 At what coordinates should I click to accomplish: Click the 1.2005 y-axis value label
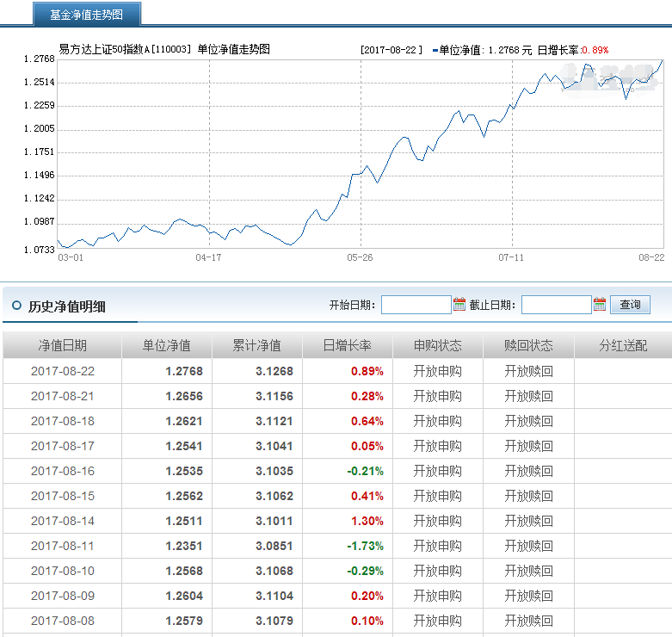pos(39,128)
